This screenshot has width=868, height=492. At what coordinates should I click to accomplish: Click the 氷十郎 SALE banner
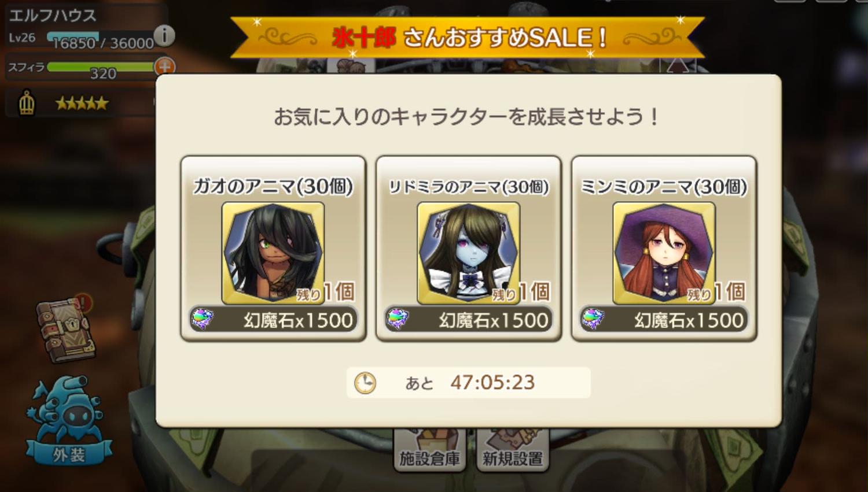468,38
